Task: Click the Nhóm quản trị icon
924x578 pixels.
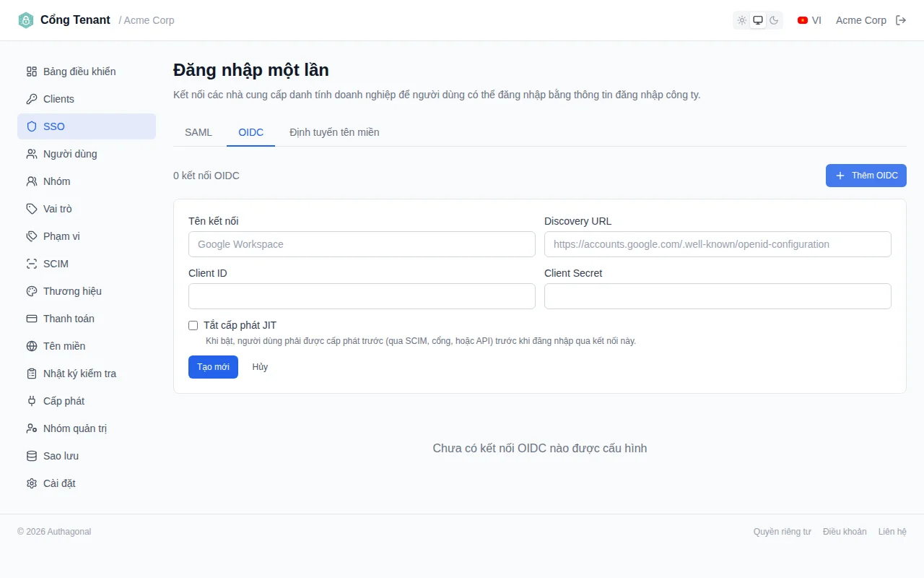Action: coord(32,428)
